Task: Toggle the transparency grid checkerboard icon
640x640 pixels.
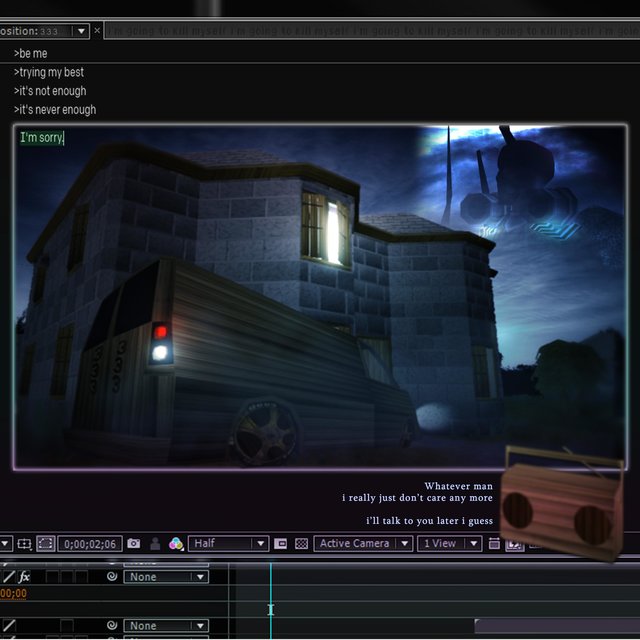Action: 301,544
